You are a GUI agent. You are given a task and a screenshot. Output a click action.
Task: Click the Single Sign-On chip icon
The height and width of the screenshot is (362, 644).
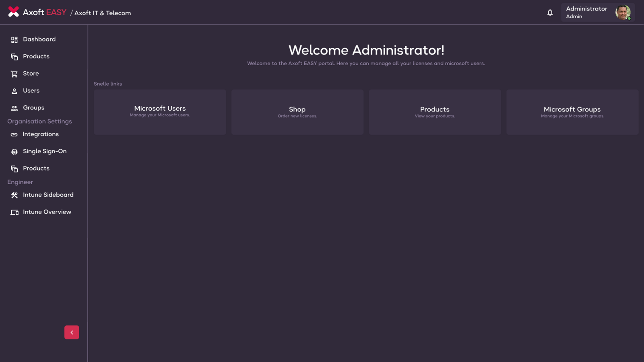[14, 152]
